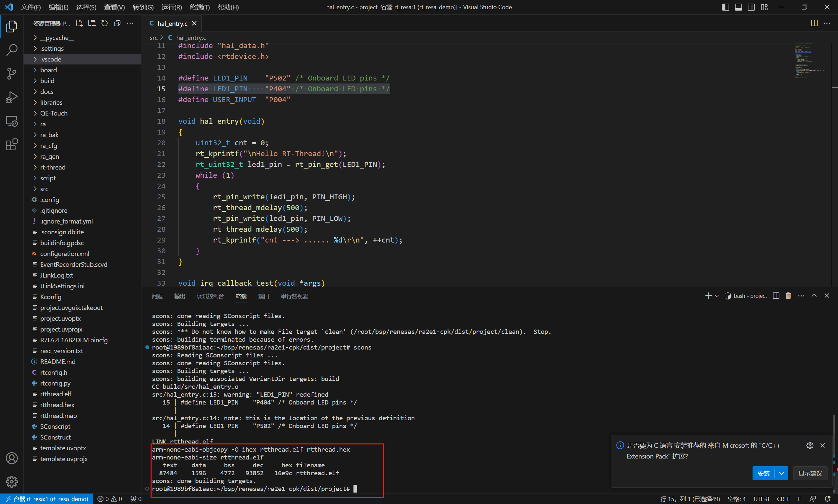The width and height of the screenshot is (838, 504).
Task: Split the editor to the right
Action: (x=814, y=23)
